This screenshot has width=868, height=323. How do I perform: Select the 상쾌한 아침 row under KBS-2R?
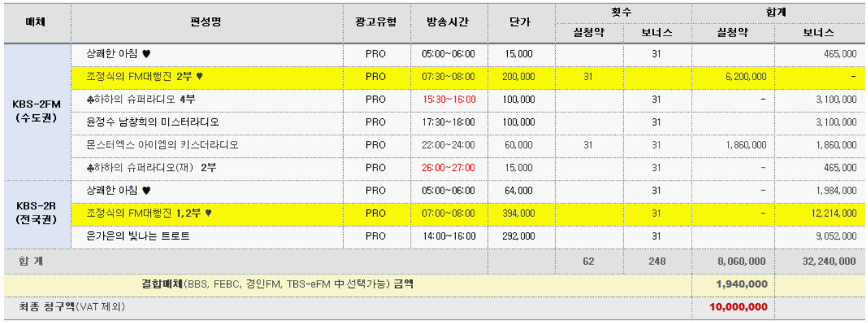tap(467, 190)
